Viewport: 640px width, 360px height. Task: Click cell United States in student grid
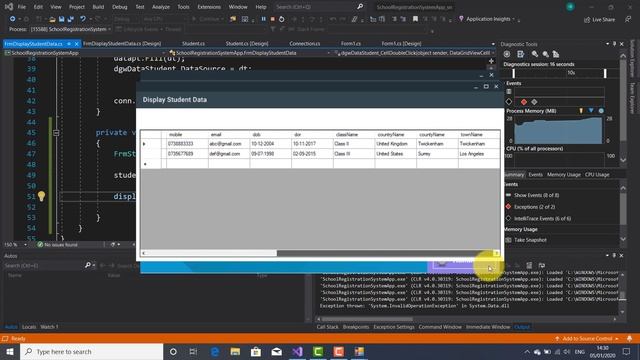[395, 154]
